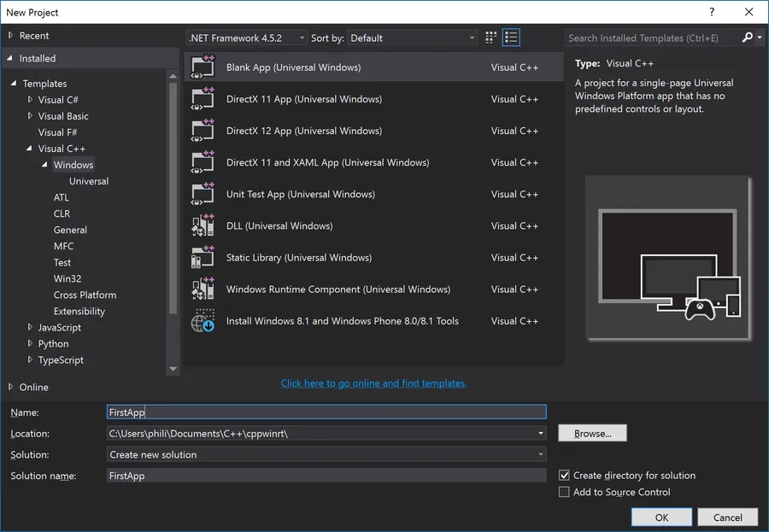The width and height of the screenshot is (769, 532).
Task: Expand the JavaScript node
Action: (x=30, y=326)
